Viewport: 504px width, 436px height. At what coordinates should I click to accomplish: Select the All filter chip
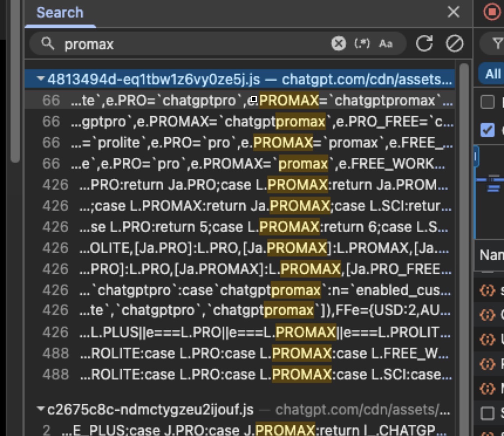click(491, 74)
